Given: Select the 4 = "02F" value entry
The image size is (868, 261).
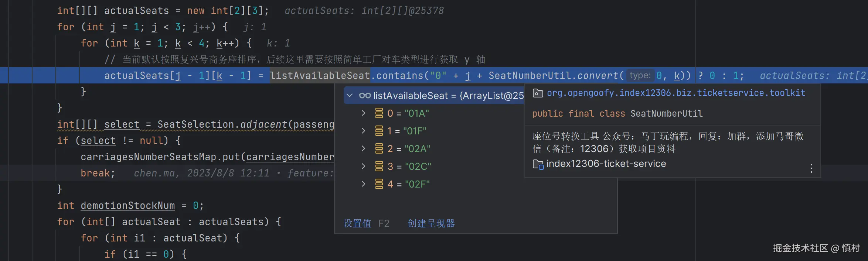Looking at the screenshot, I should (x=408, y=184).
